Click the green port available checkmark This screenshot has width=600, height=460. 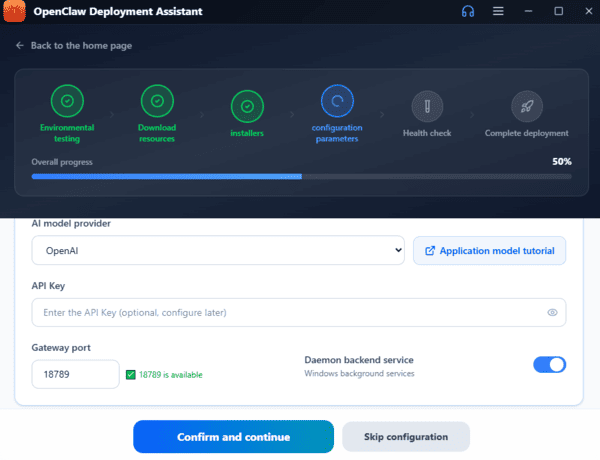coord(131,375)
